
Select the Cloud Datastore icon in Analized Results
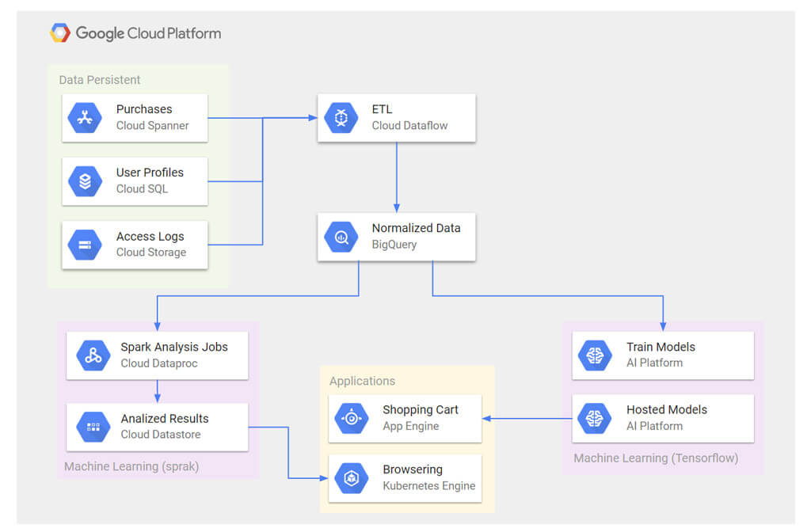(93, 427)
